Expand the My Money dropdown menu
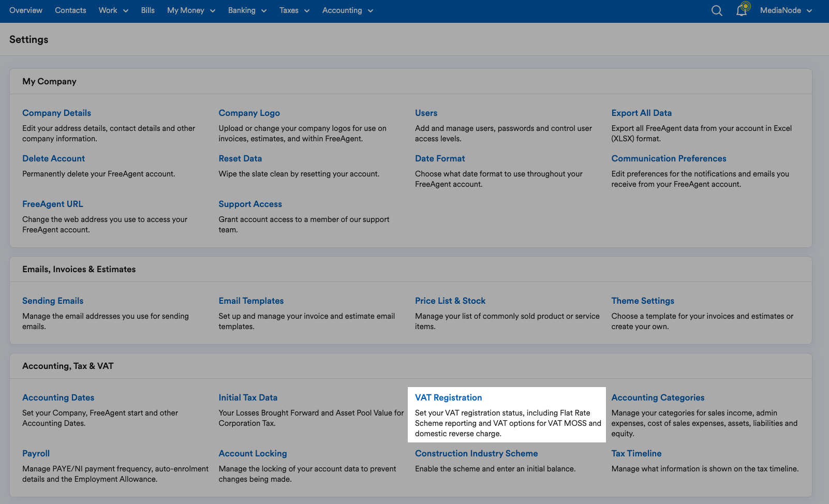Screen dimensions: 829x504 point(191,10)
